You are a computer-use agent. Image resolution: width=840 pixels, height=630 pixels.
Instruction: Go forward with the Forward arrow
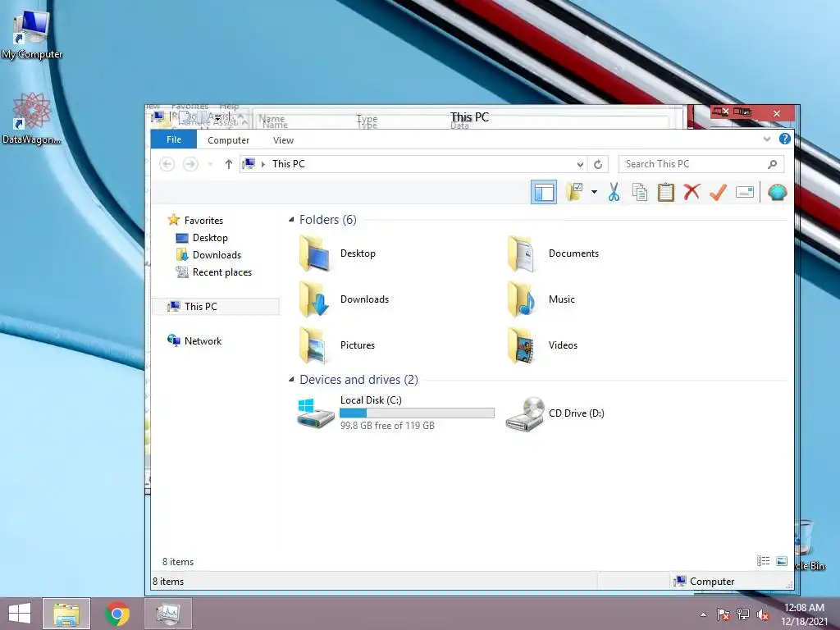[x=190, y=164]
